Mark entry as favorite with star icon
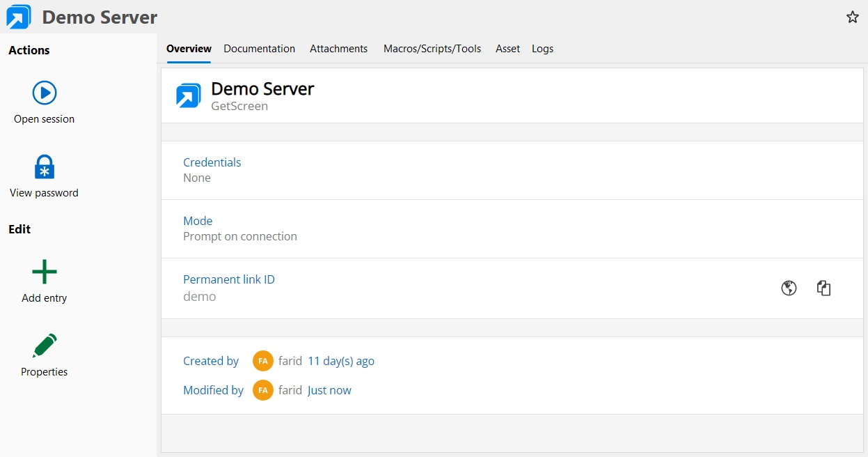Viewport: 868px width, 457px height. click(x=853, y=17)
